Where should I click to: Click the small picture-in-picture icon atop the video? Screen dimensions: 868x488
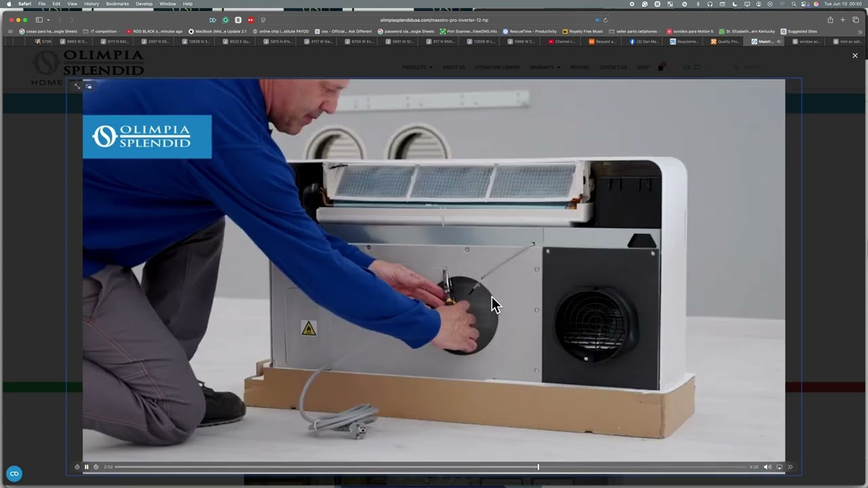point(89,86)
